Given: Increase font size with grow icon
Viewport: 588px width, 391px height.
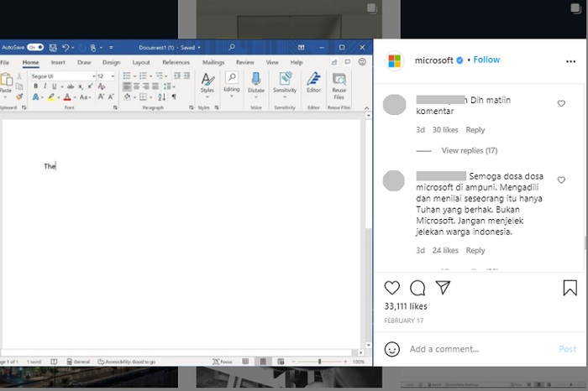Looking at the screenshot, I should point(101,97).
